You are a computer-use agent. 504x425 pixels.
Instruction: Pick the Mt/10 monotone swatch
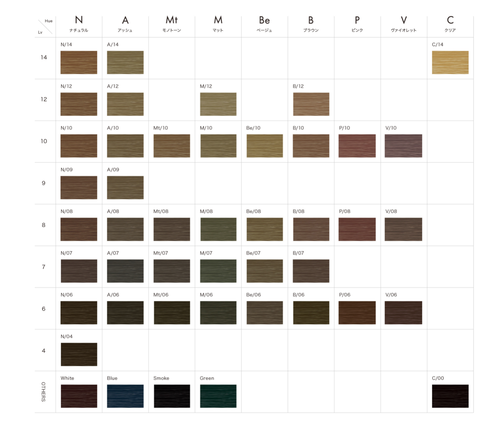(x=172, y=146)
